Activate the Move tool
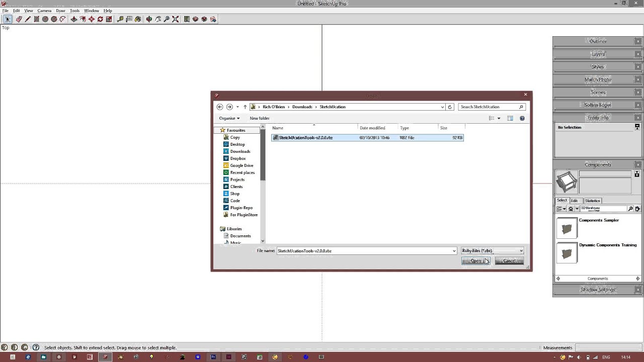 (91, 19)
